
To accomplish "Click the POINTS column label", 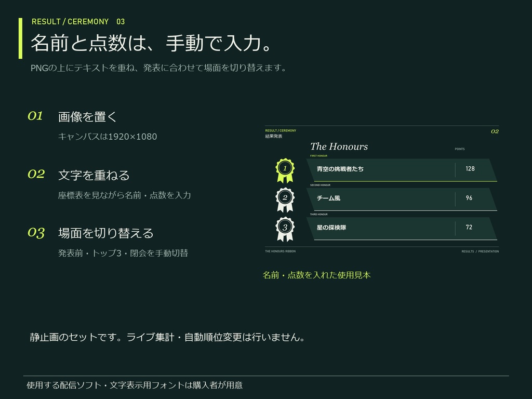I will 460,149.
